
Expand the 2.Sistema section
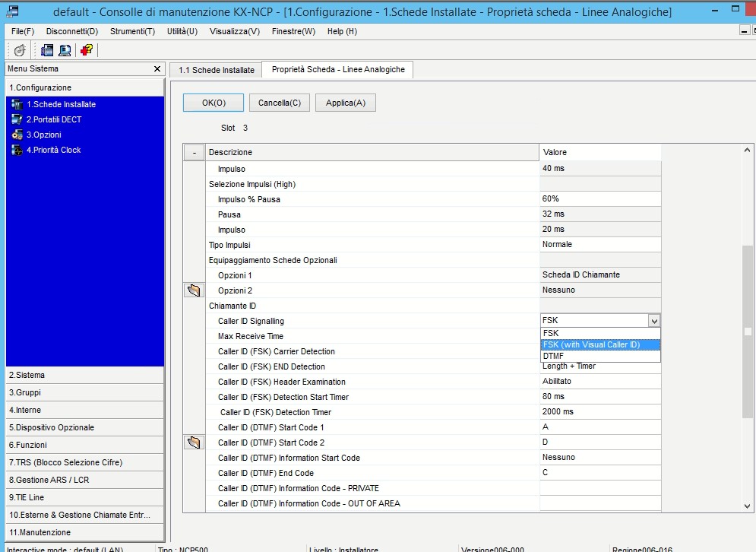85,375
